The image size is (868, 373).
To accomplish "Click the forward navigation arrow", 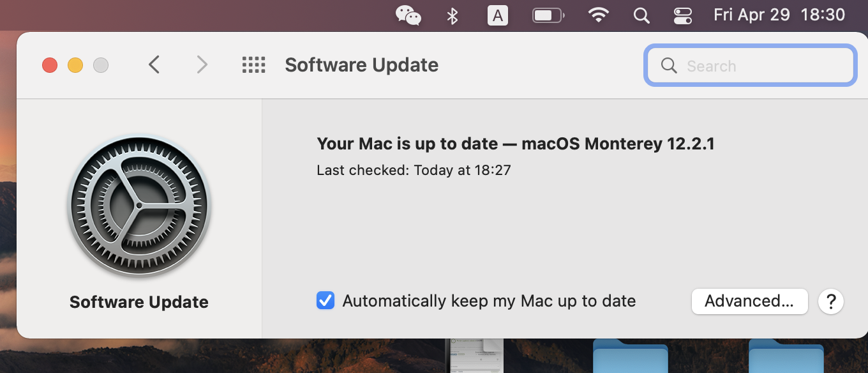I will click(202, 65).
